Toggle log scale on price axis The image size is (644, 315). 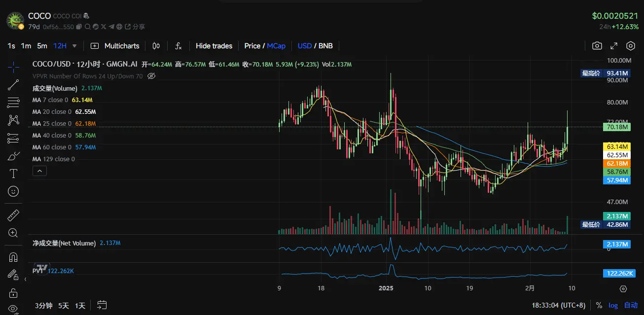click(x=613, y=305)
